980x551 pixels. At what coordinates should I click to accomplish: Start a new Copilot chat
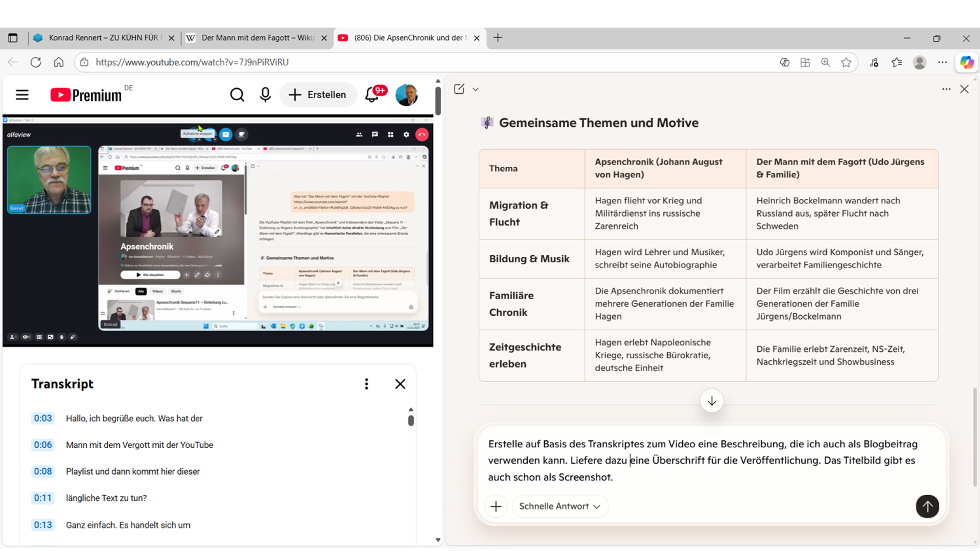coord(459,89)
